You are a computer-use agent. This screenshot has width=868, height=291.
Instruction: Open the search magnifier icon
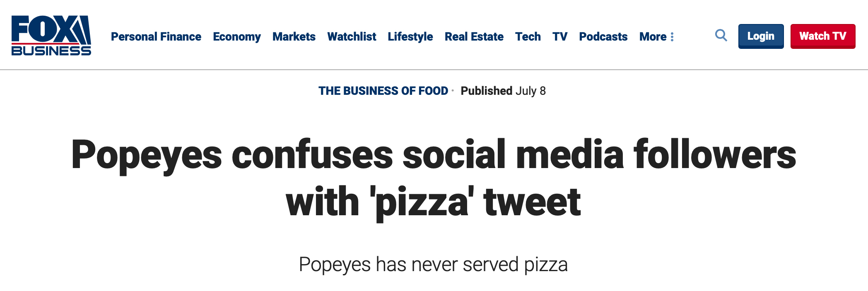[x=721, y=36]
